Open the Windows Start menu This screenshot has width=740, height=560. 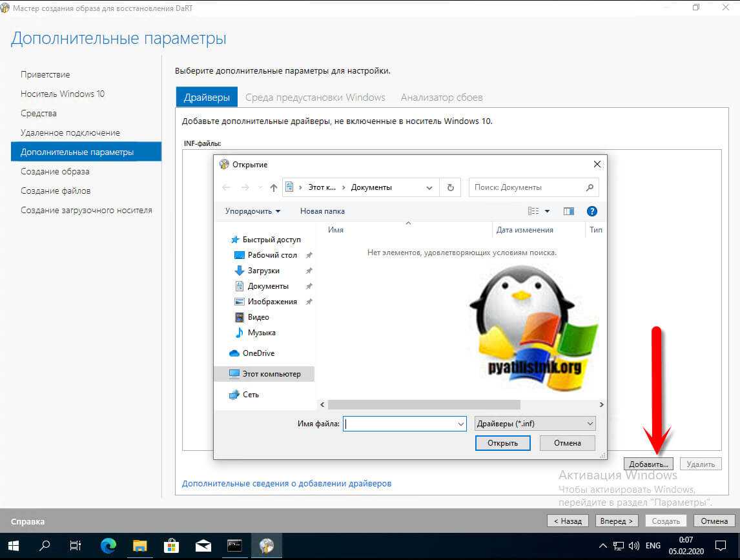(14, 546)
